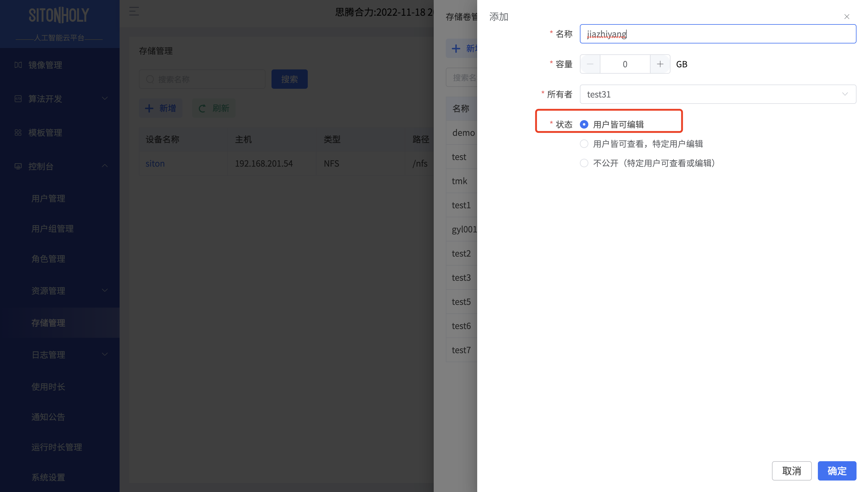
Task: Click the test7 row in volume list
Action: 462,350
